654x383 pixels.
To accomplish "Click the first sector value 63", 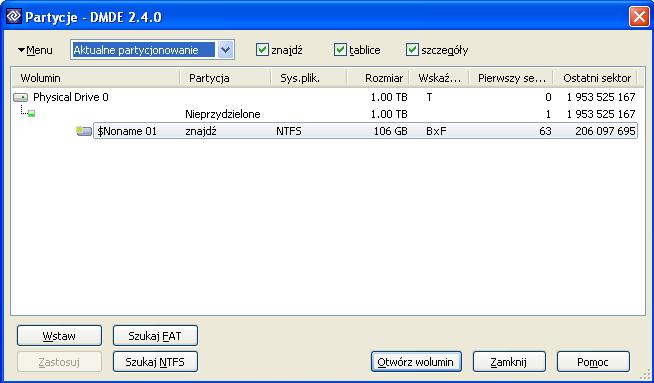I will click(545, 131).
